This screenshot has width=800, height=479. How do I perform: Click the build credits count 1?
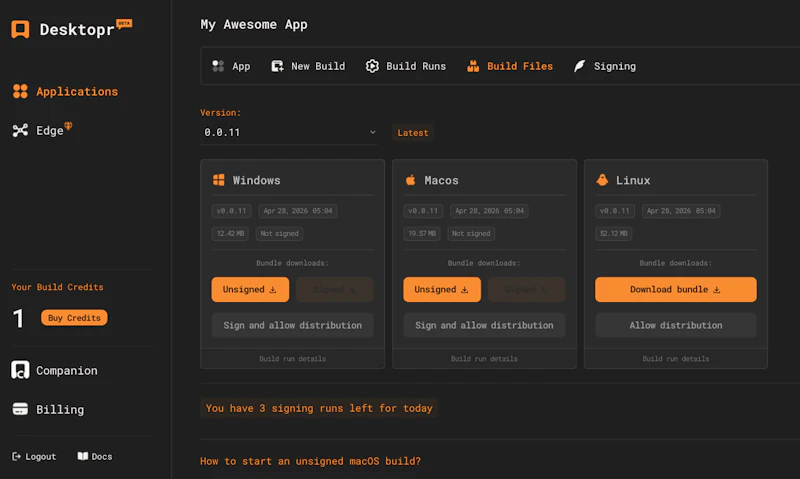tap(18, 319)
